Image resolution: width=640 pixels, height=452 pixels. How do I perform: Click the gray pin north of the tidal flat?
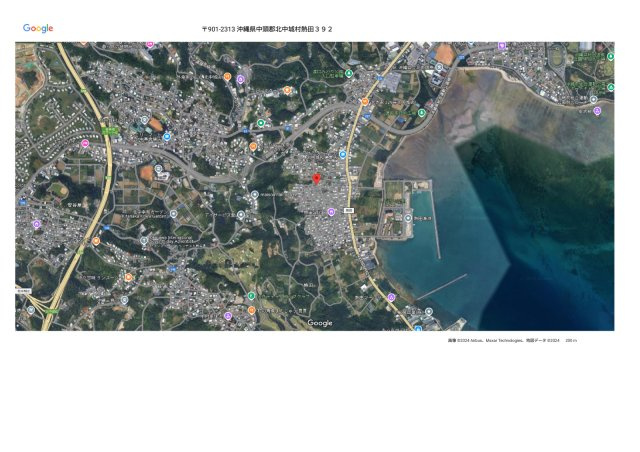(x=439, y=67)
